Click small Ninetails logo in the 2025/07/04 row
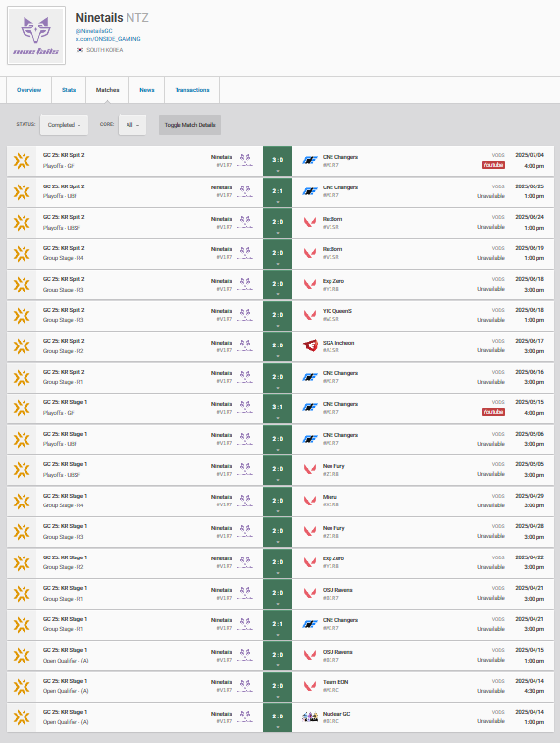 (245, 160)
